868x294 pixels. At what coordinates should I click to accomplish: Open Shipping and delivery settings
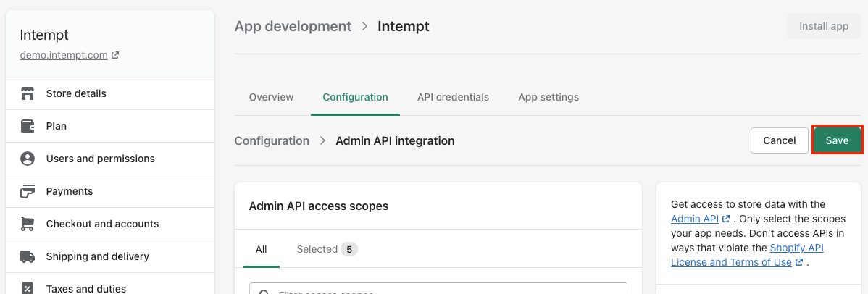pos(110,256)
